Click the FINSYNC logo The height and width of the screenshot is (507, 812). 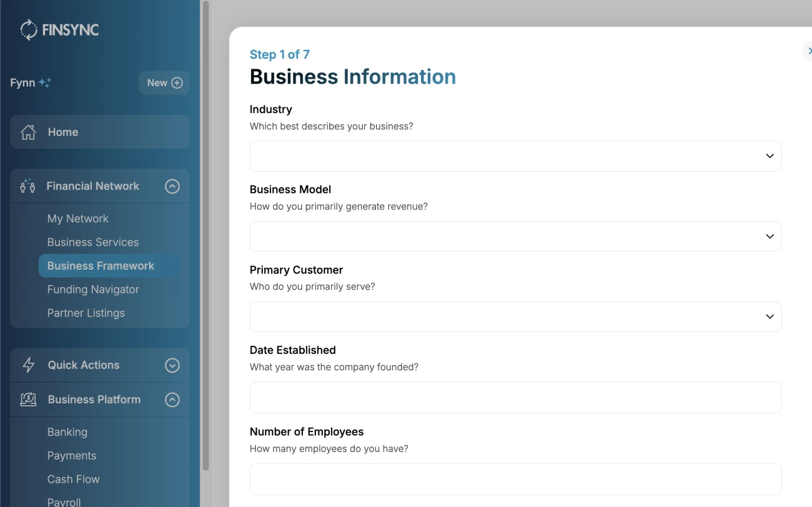59,29
